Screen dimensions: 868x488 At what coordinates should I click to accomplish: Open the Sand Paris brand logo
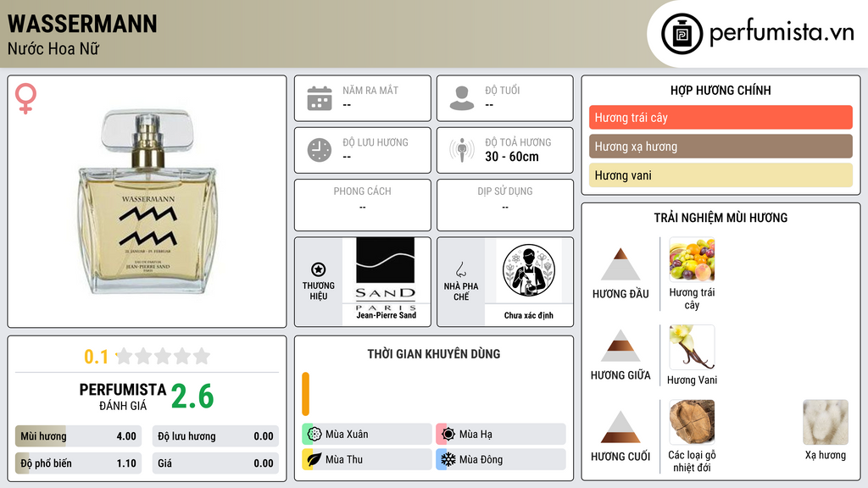[386, 275]
